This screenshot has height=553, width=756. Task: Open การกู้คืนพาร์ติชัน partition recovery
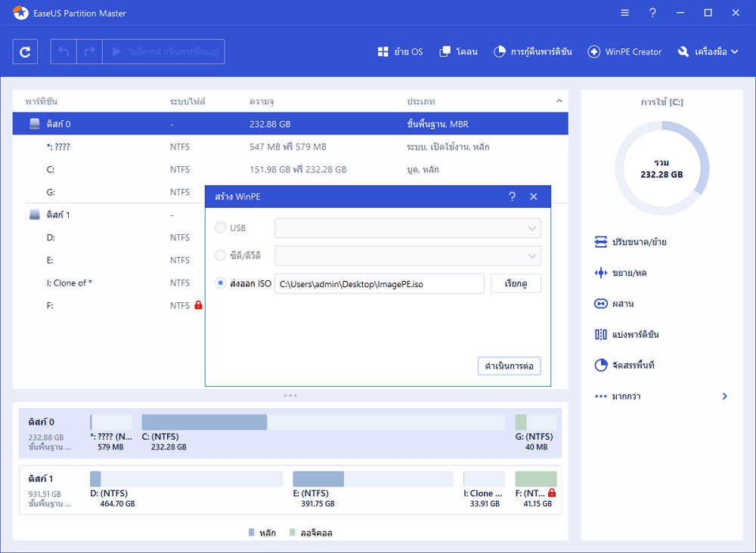pyautogui.click(x=533, y=51)
